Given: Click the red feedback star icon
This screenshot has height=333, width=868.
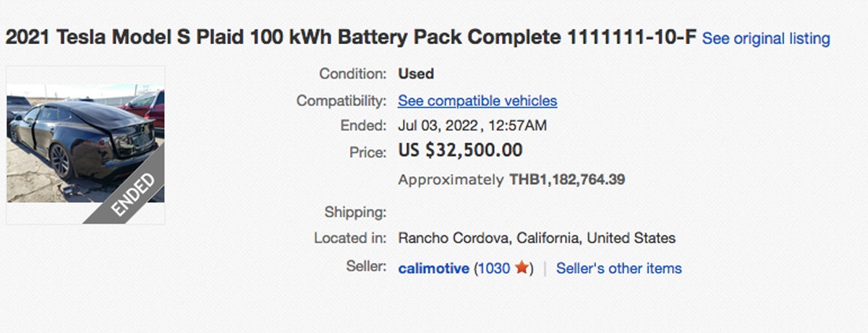Looking at the screenshot, I should pos(522,269).
